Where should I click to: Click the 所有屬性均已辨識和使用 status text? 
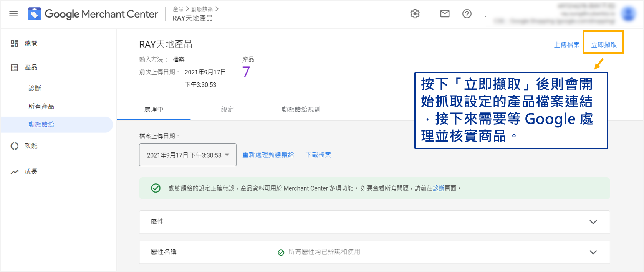324,252
